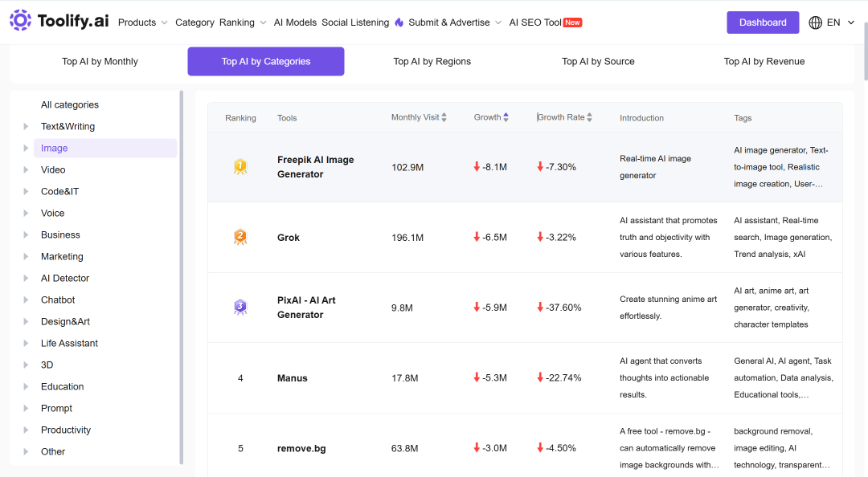Click remove.bg's 63.8M monthly visits
The image size is (868, 477).
pos(404,448)
